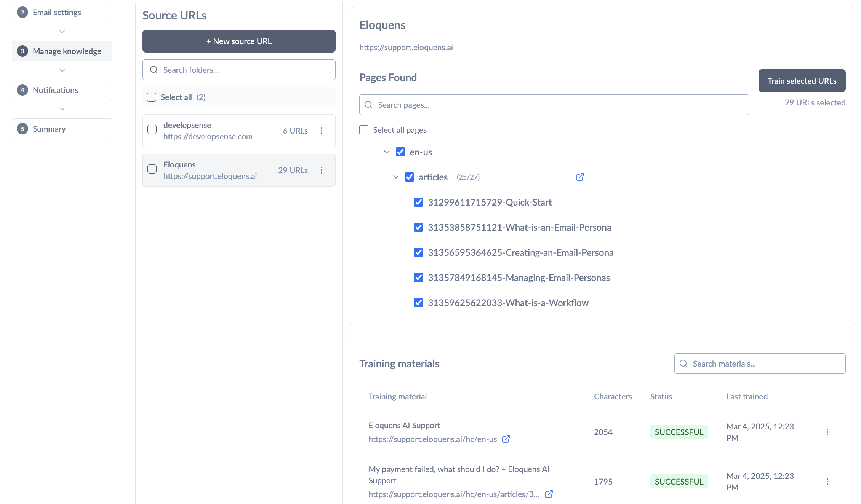Open external link icon for payment failed article
The width and height of the screenshot is (861, 504).
(549, 494)
